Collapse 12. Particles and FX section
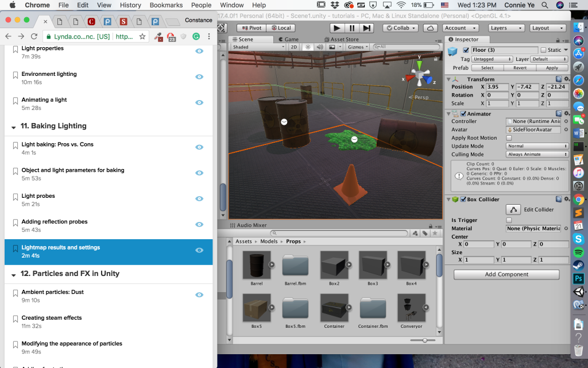588x368 pixels. (x=14, y=275)
